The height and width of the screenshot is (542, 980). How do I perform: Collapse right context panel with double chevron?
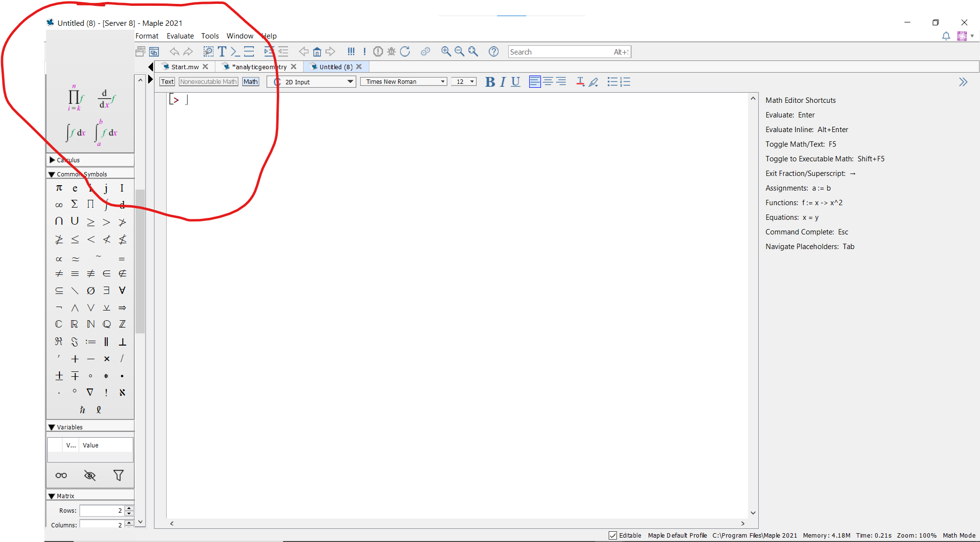(963, 82)
